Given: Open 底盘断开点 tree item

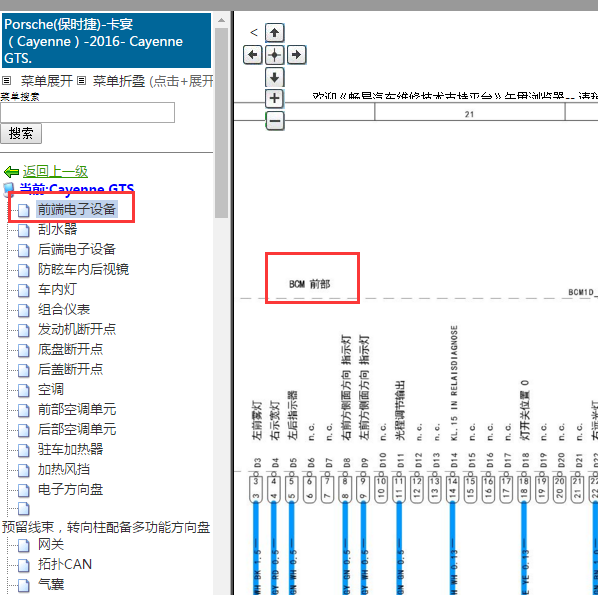Looking at the screenshot, I should point(70,349).
